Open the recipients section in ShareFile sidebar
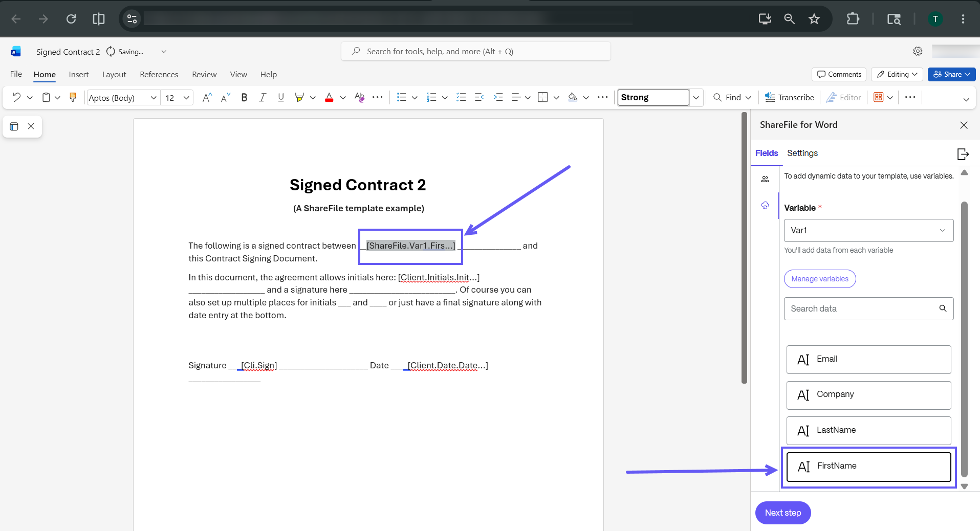Viewport: 980px width, 531px height. 765,179
